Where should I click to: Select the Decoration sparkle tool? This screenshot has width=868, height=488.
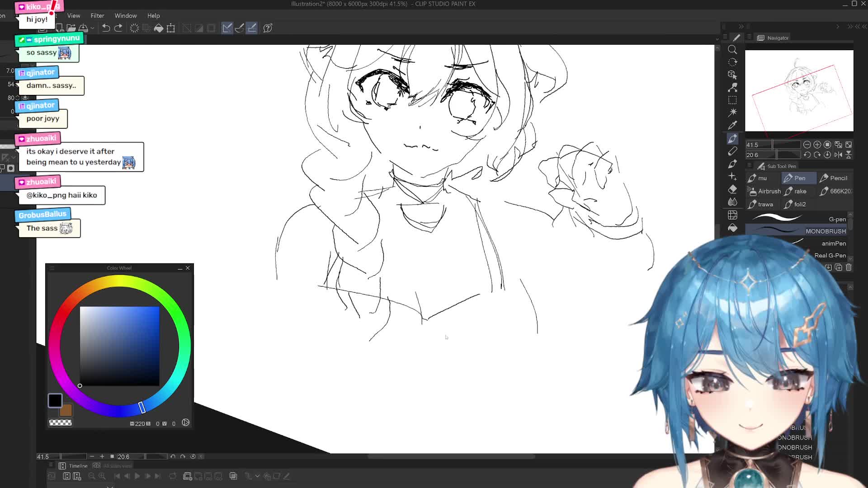[x=732, y=177]
